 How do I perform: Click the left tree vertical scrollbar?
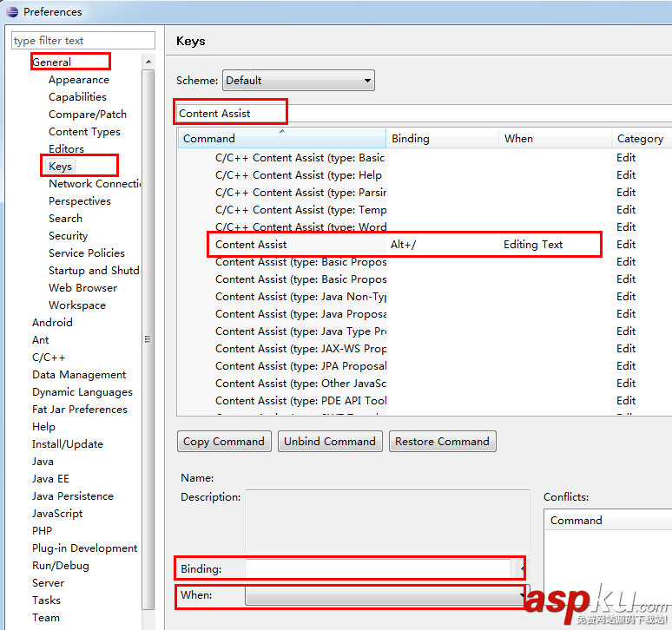pyautogui.click(x=148, y=340)
